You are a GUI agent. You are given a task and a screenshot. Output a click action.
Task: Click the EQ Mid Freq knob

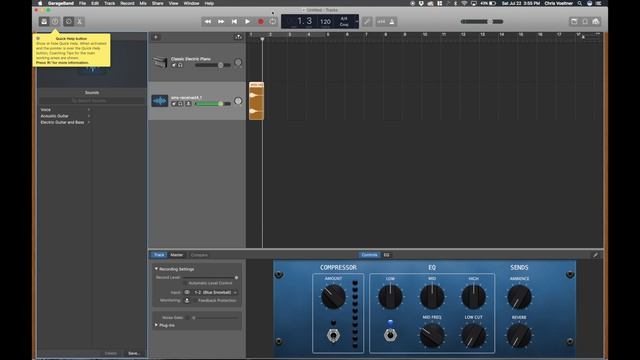432,336
